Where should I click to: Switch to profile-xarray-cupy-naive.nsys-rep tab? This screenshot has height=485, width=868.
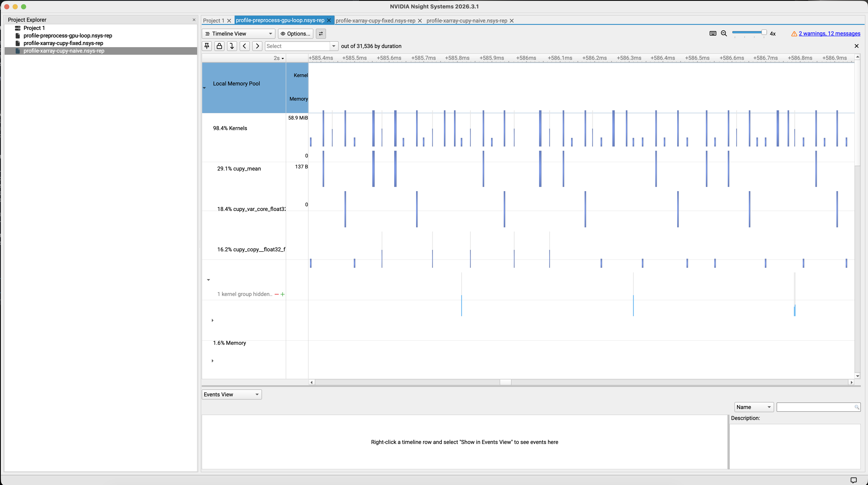coord(467,21)
